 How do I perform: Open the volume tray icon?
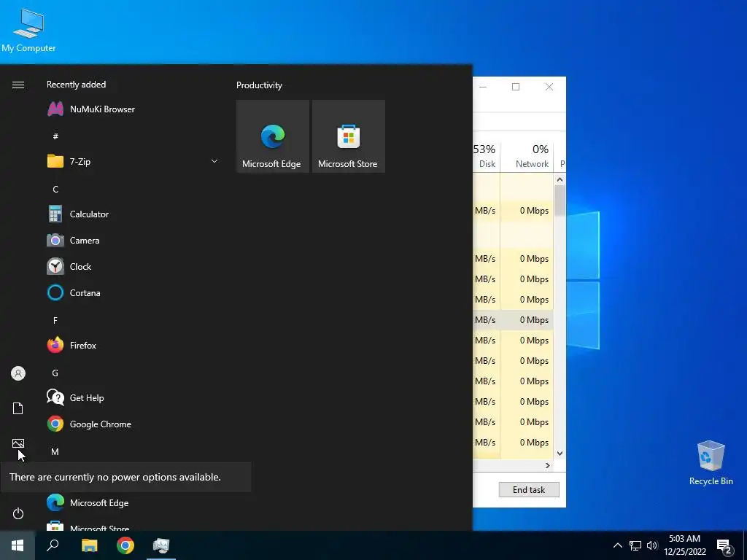click(652, 545)
